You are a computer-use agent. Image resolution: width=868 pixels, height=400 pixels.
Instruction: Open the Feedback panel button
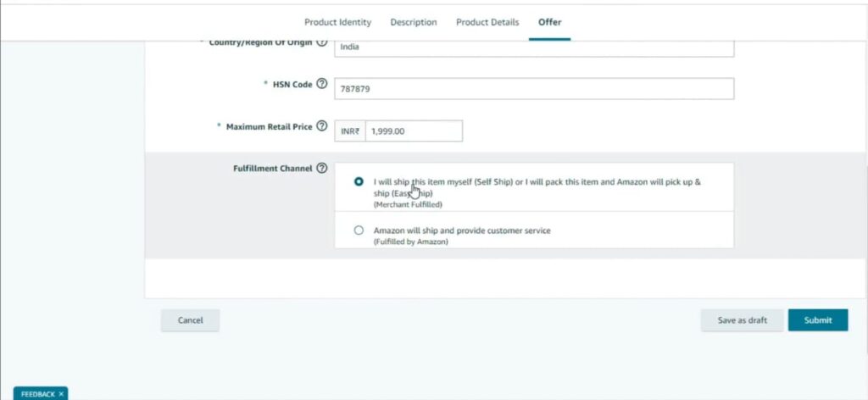37,394
